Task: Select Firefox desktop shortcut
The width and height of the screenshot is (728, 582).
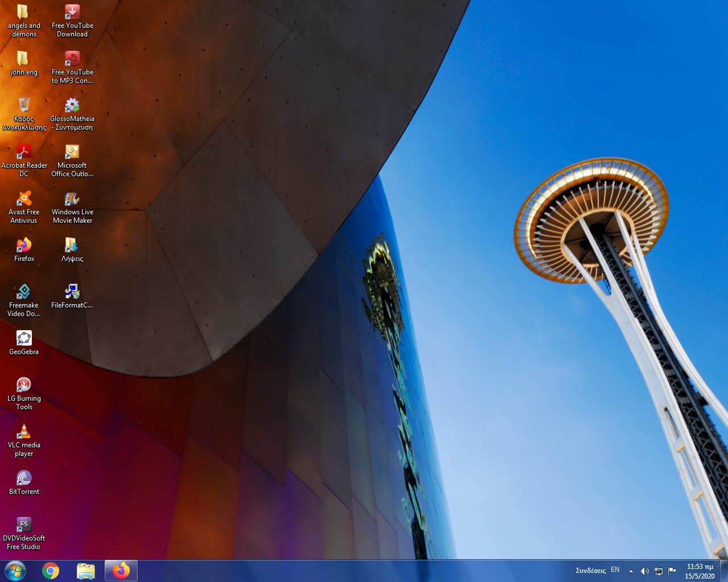Action: [x=24, y=250]
